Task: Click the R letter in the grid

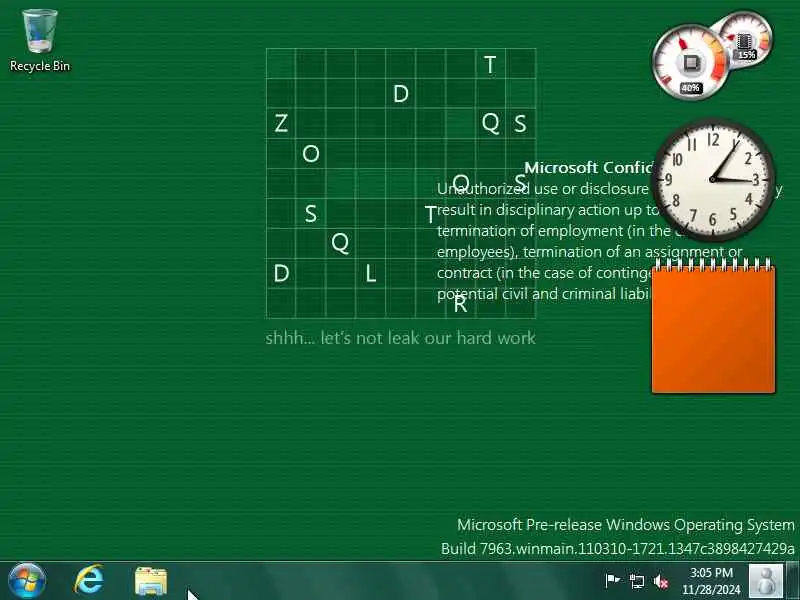Action: [x=460, y=304]
